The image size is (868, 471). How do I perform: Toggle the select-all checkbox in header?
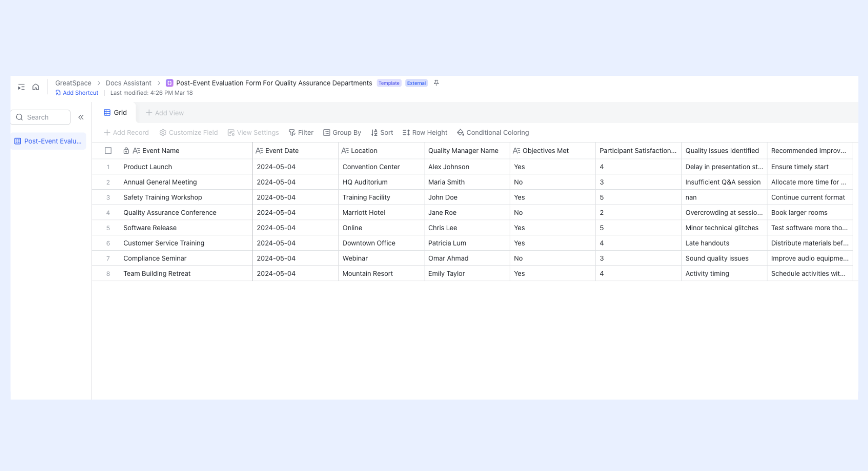click(x=108, y=151)
